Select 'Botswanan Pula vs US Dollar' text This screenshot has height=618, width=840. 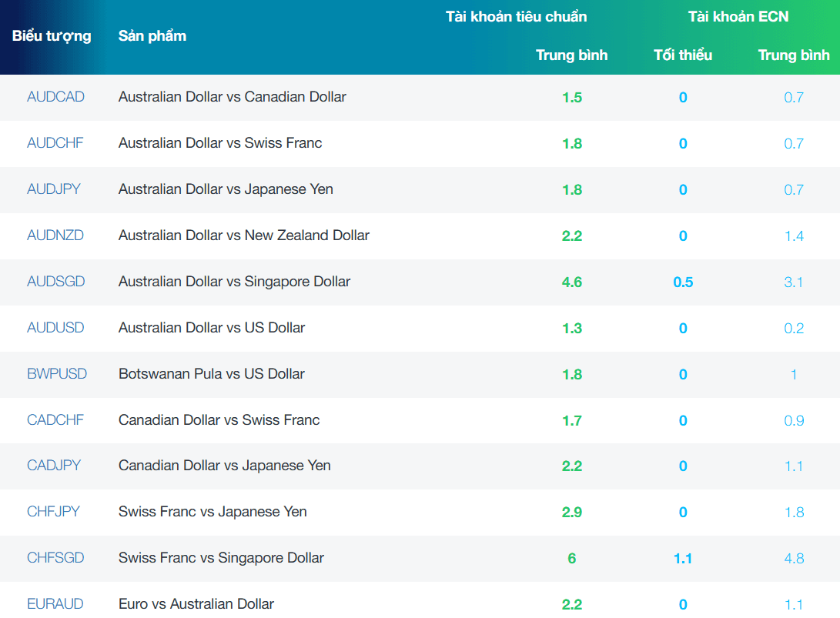point(212,373)
